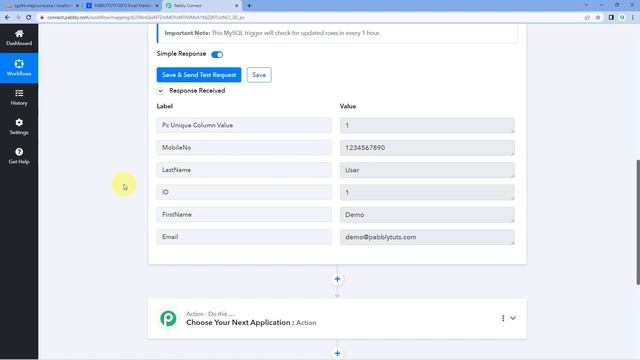Click Save & Send Test Request
Screen dimensions: 640x360
click(199, 75)
